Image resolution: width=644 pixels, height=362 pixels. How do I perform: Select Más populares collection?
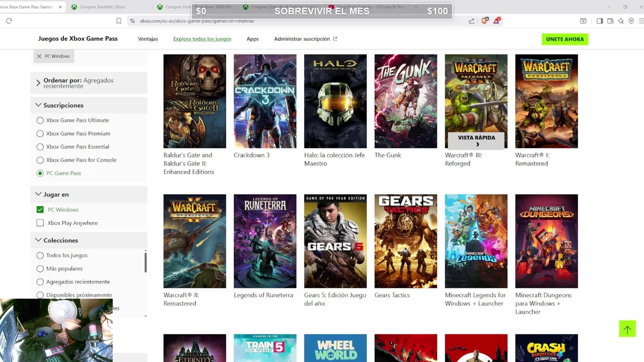tap(40, 268)
